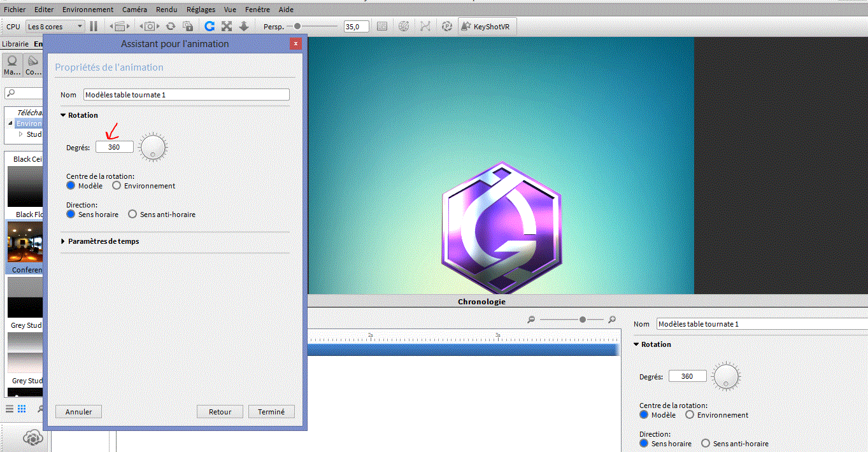Open the Rendu menu
This screenshot has width=868, height=452.
pyautogui.click(x=166, y=10)
